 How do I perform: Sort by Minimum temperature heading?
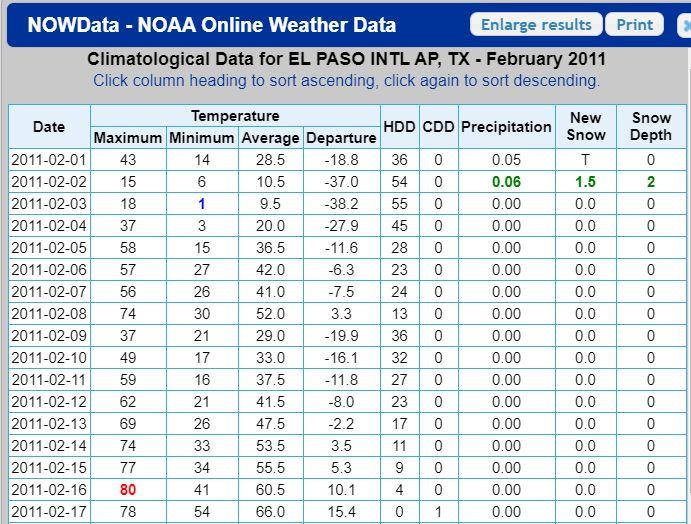[x=202, y=138]
